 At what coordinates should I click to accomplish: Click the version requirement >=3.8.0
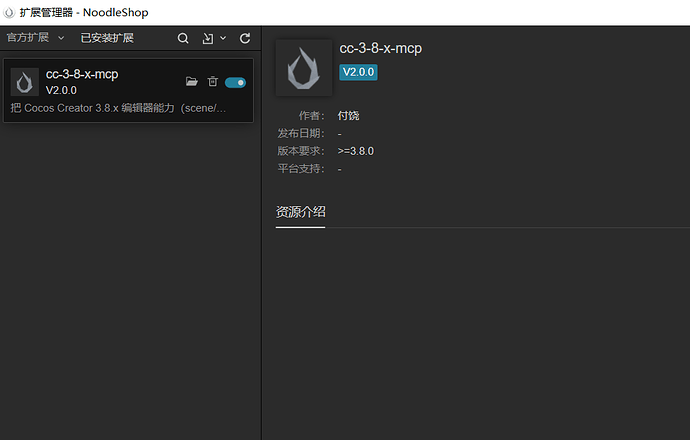356,151
